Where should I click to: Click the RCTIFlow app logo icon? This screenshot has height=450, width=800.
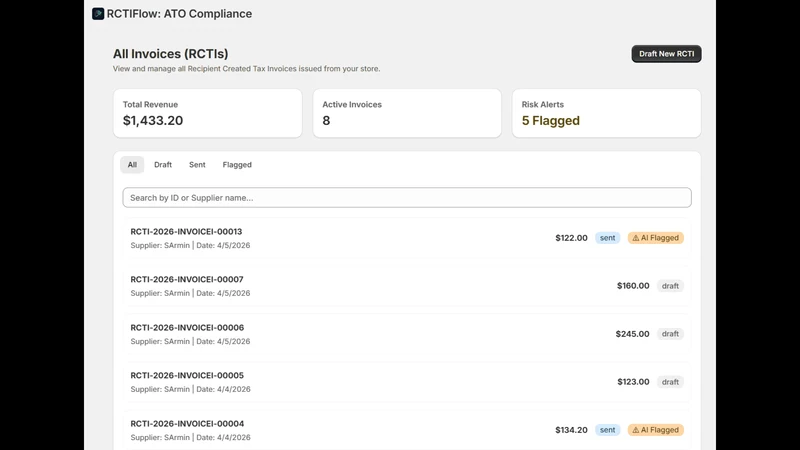[98, 14]
